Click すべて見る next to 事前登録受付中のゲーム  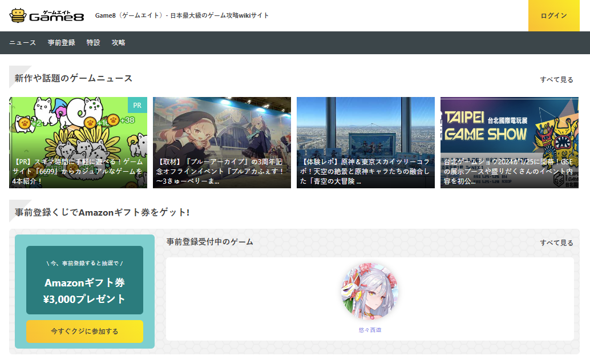click(x=556, y=243)
